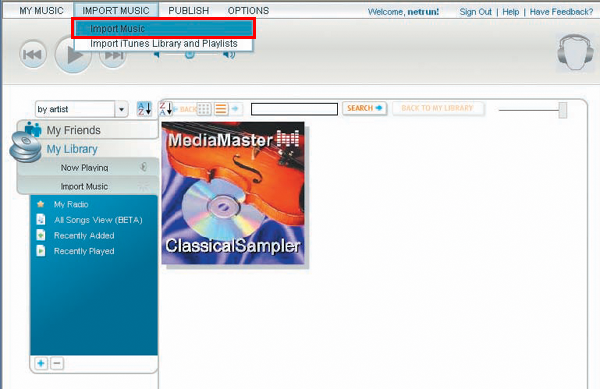Click BACK TO MY LIBRARY button
Screen dimensions: 600x389
tap(438, 108)
